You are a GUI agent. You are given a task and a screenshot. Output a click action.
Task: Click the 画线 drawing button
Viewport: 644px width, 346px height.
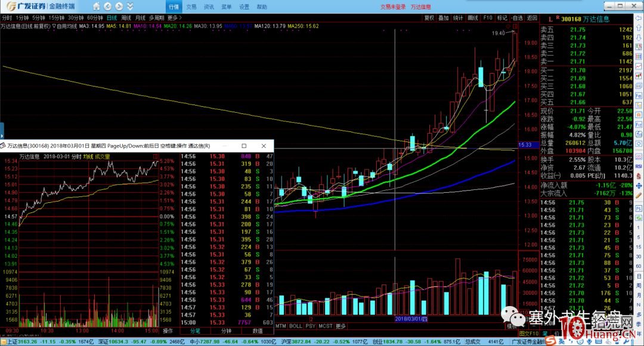coord(473,18)
